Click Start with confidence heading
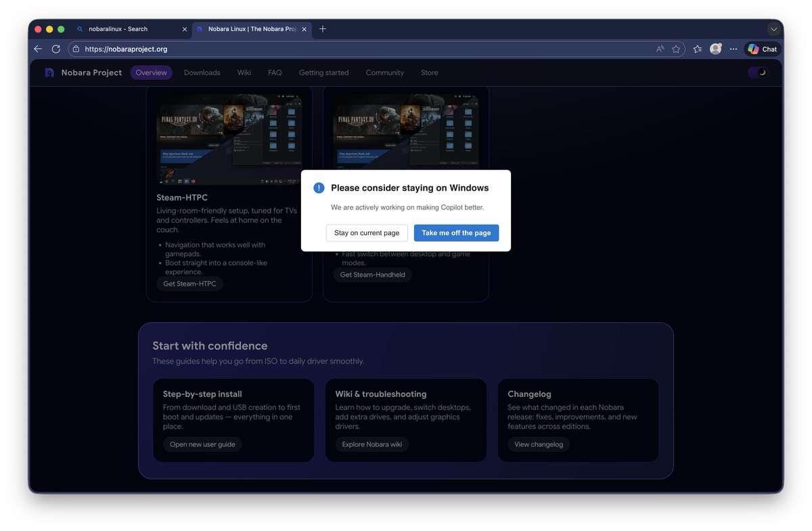 click(210, 345)
